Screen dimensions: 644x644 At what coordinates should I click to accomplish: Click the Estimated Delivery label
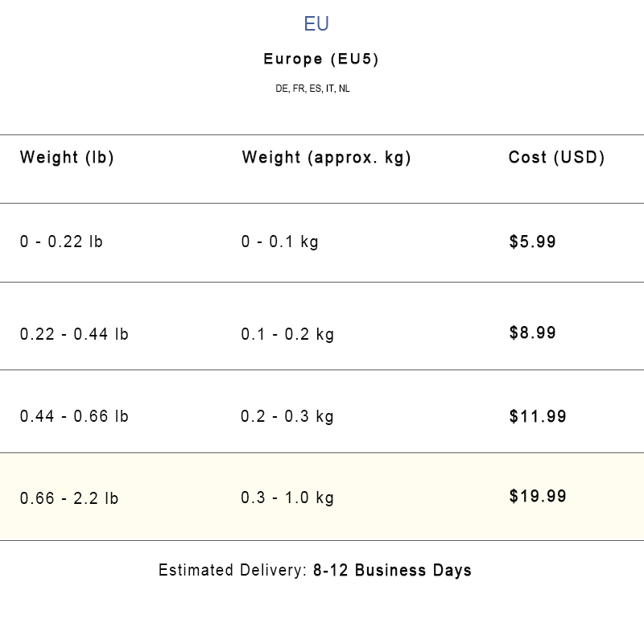tap(232, 571)
